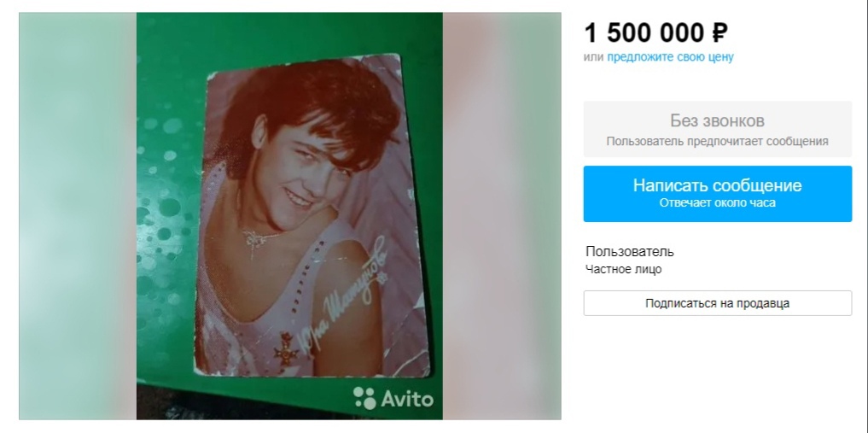
Task: Open the 'предложите свою цену' link
Action: pos(670,56)
